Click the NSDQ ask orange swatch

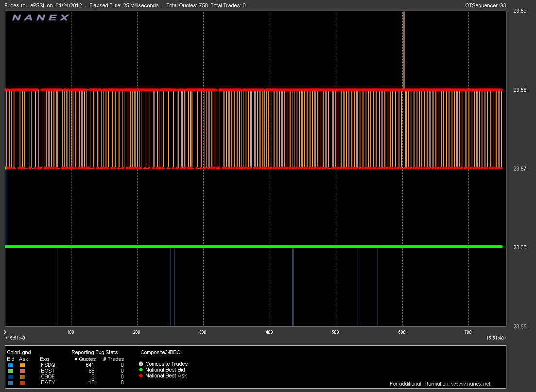[22, 365]
